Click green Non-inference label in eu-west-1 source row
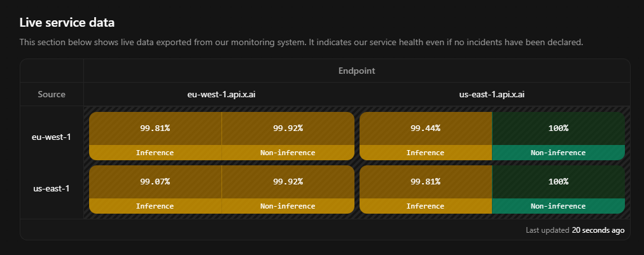This screenshot has width=644, height=255. tap(558, 153)
